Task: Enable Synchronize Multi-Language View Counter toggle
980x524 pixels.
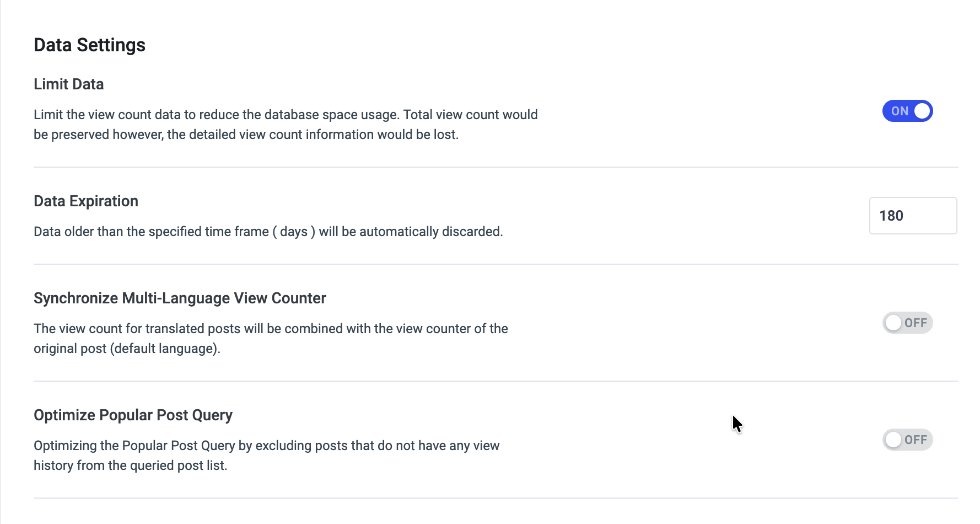Action: pyautogui.click(x=907, y=323)
